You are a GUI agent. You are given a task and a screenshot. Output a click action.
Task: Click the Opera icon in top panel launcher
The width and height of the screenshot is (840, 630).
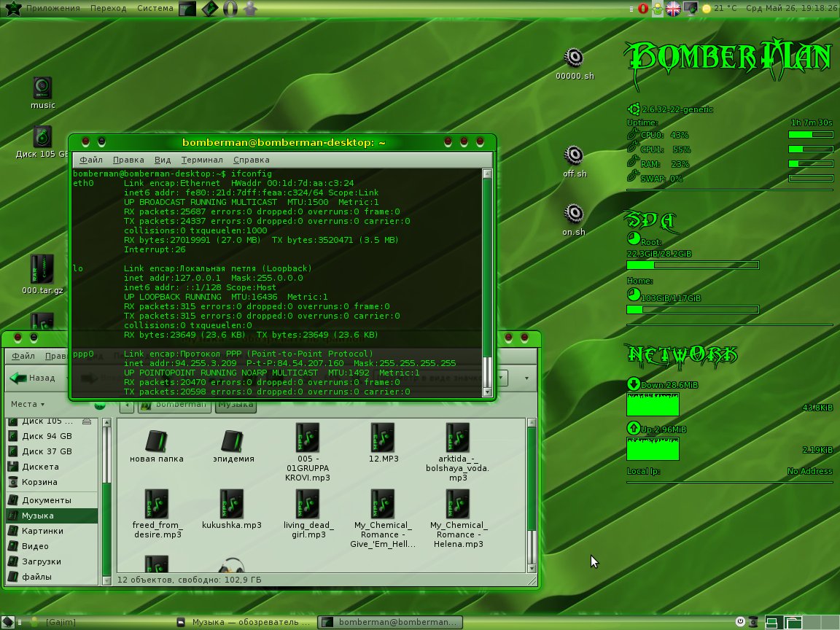tap(230, 9)
